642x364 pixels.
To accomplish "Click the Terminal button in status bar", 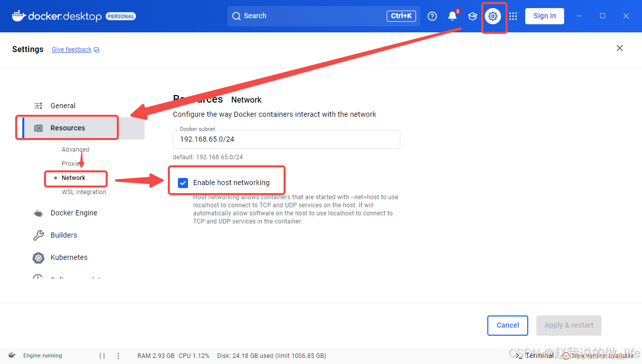I will 534,355.
